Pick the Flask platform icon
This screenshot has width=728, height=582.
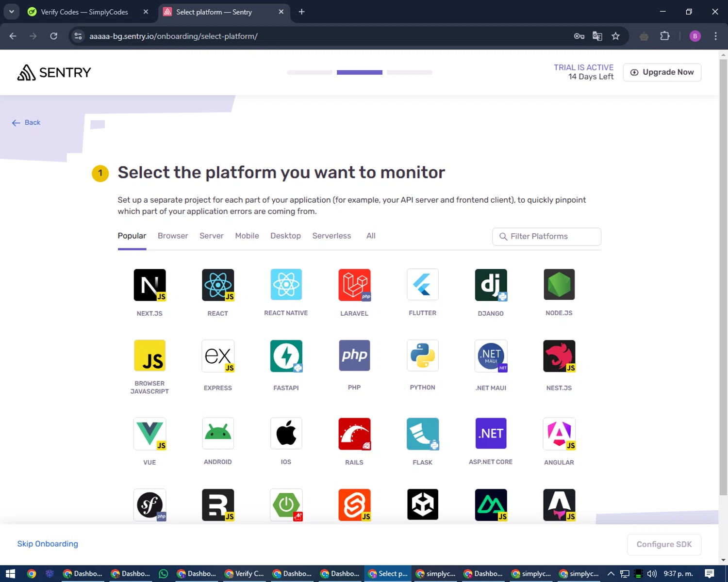(x=423, y=434)
